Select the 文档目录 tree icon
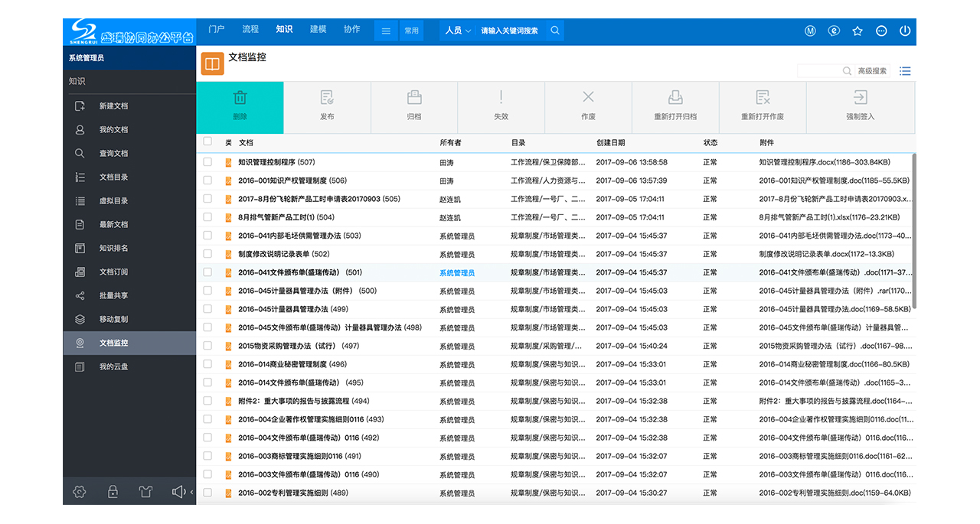Screen dimensions: 980x524 (x=80, y=177)
